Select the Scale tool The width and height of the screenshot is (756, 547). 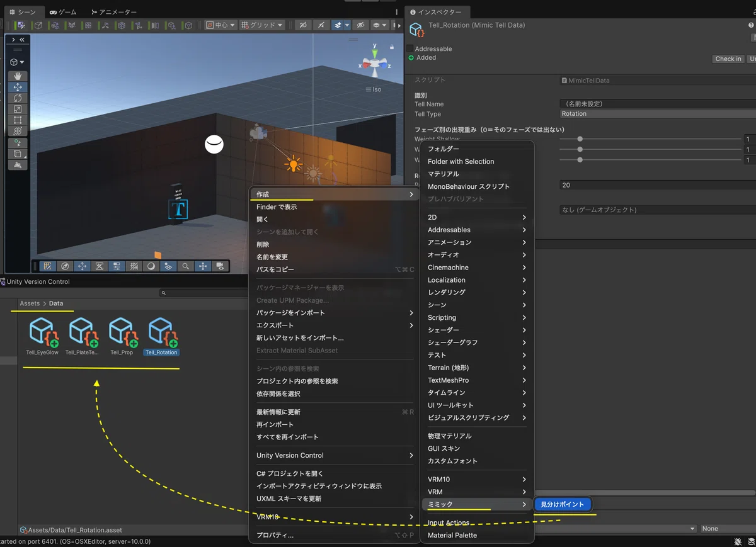(x=18, y=109)
